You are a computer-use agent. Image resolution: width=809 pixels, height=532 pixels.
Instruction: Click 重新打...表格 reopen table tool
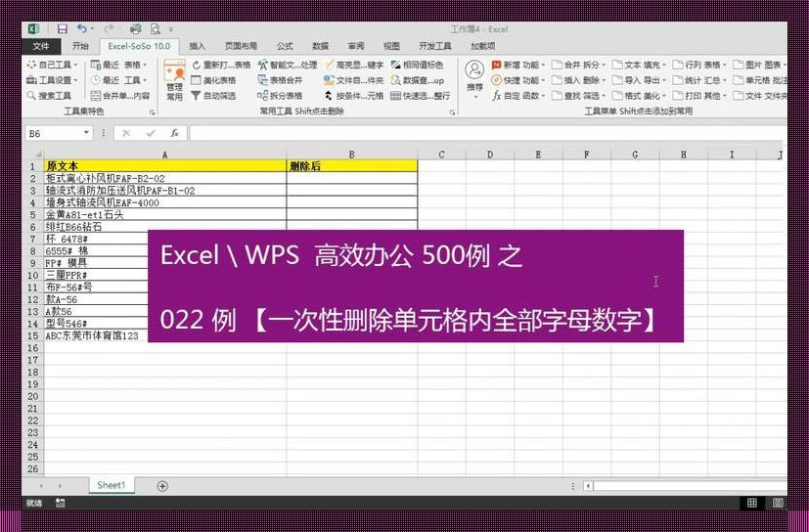tap(221, 65)
